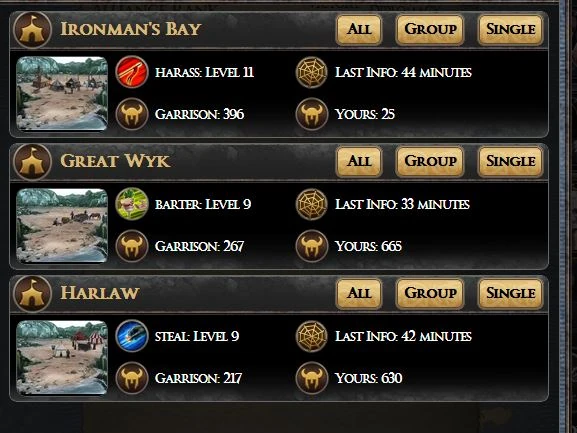Send All to Ironman's Bay
577x433 pixels.
[359, 29]
